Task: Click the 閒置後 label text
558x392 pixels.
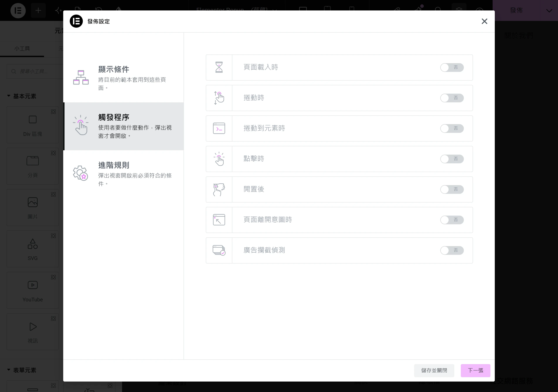Action: [x=254, y=189]
